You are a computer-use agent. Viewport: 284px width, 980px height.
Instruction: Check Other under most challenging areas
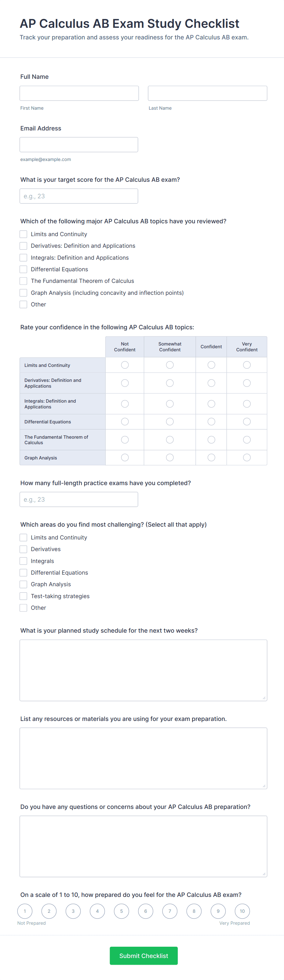click(x=24, y=608)
